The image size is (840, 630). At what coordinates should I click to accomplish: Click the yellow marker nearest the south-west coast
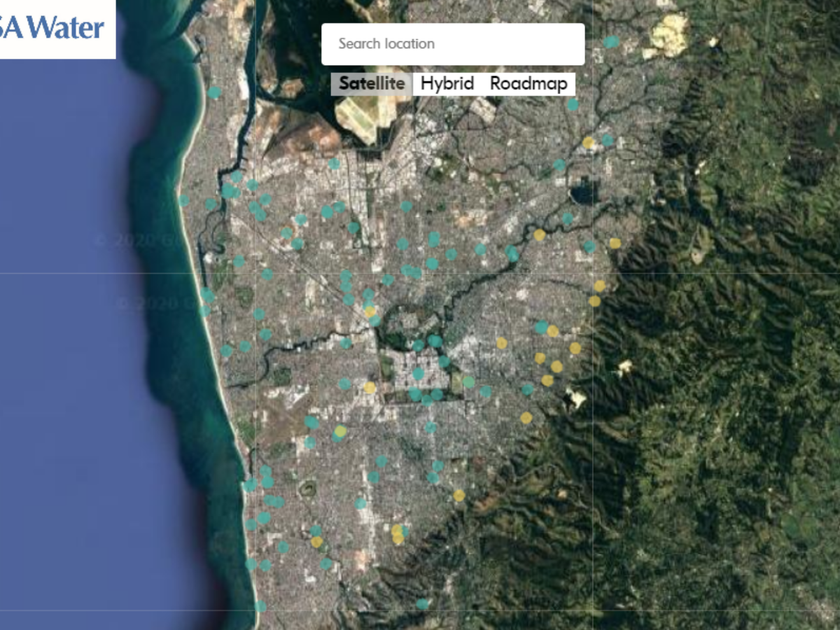pos(316,542)
